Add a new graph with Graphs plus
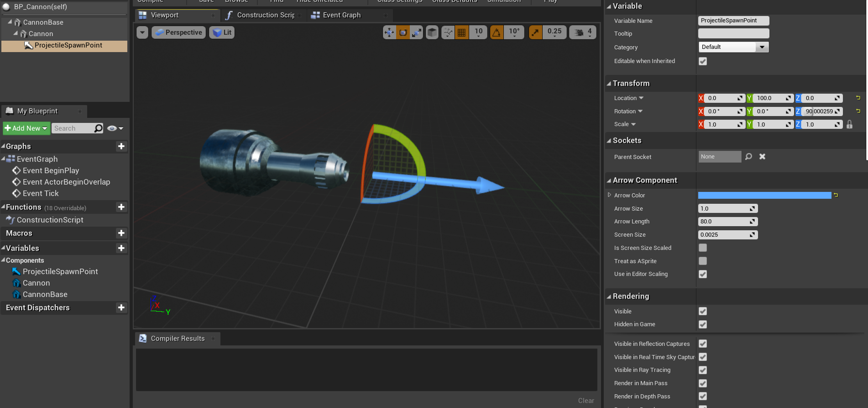 (x=121, y=146)
